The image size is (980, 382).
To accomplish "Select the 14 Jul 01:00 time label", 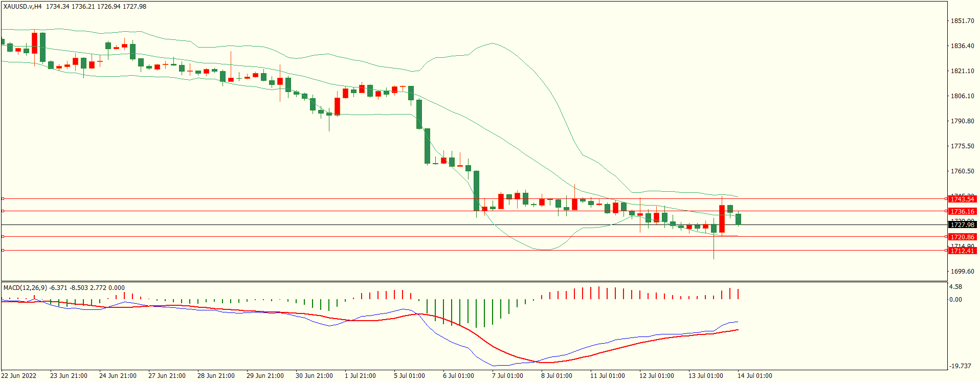I will pos(755,376).
